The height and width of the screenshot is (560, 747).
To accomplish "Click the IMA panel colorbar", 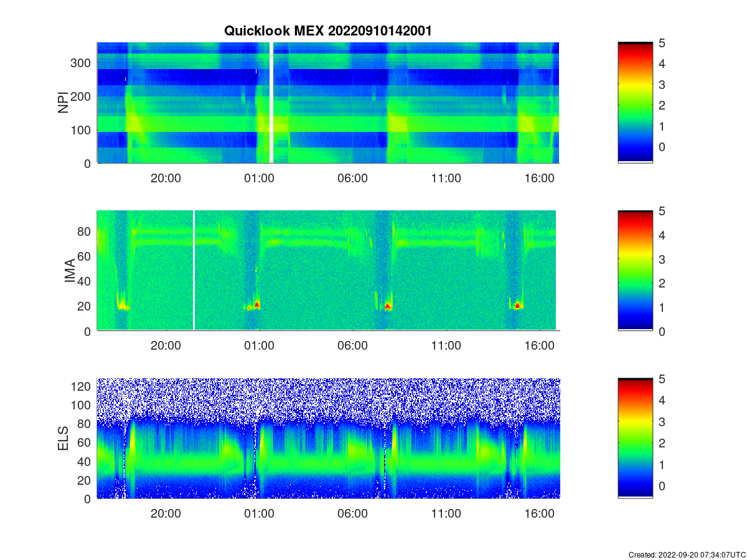I will [x=636, y=271].
